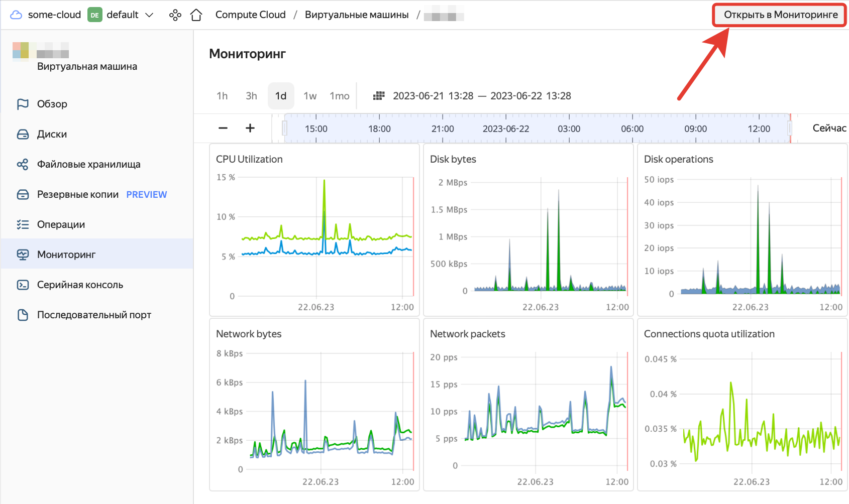This screenshot has width=849, height=504.
Task: Click the DE folder badge selector
Action: pos(94,15)
